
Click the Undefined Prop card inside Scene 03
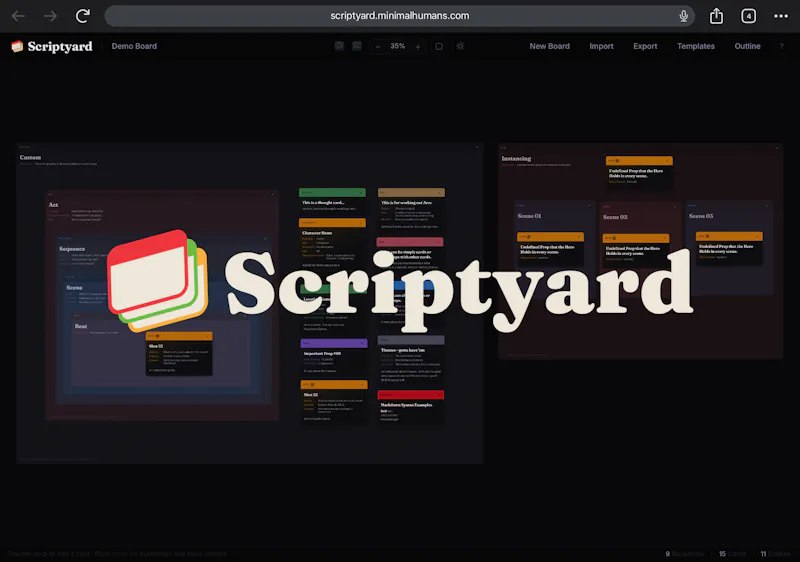(x=729, y=248)
